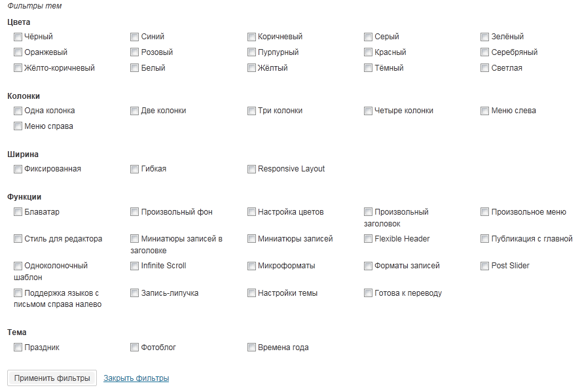Enable the Responsive Layout checkbox
580x392 pixels.
252,169
